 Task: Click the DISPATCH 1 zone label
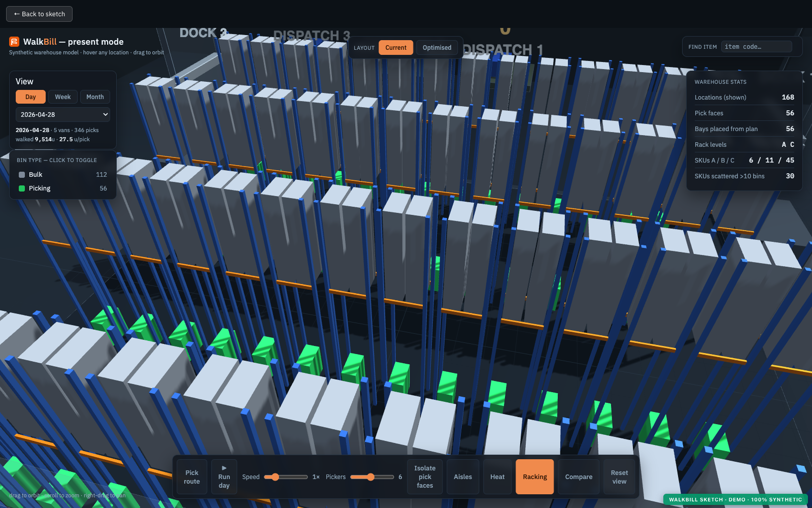(503, 50)
